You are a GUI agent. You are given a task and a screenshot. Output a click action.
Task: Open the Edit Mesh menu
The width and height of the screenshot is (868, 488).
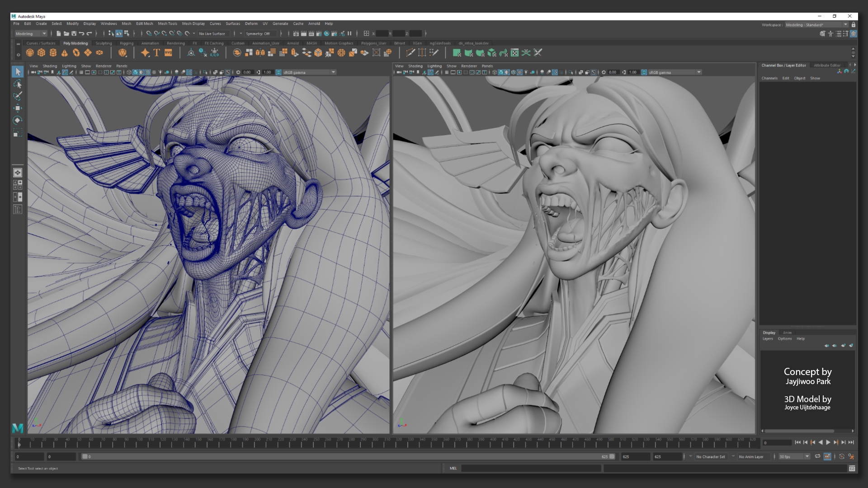145,23
